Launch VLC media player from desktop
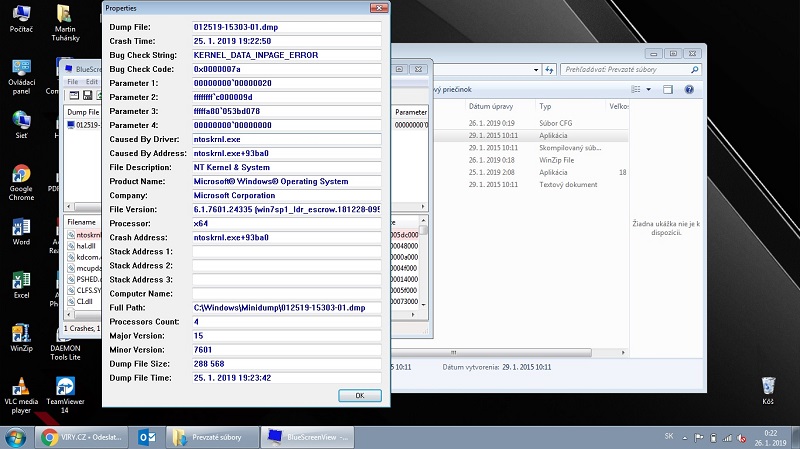The image size is (800, 449). [21, 388]
